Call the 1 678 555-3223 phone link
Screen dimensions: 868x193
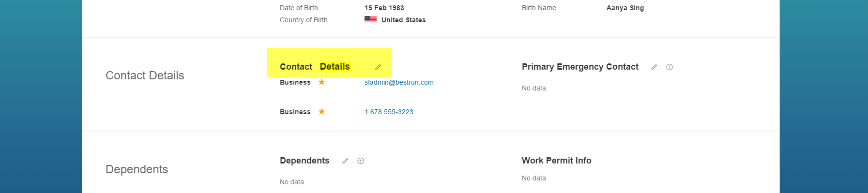coord(389,112)
